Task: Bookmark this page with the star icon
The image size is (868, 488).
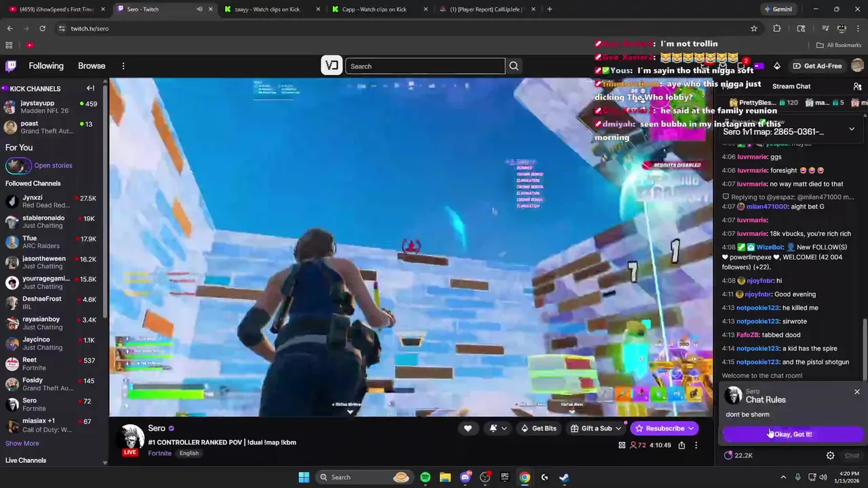Action: 753,28
